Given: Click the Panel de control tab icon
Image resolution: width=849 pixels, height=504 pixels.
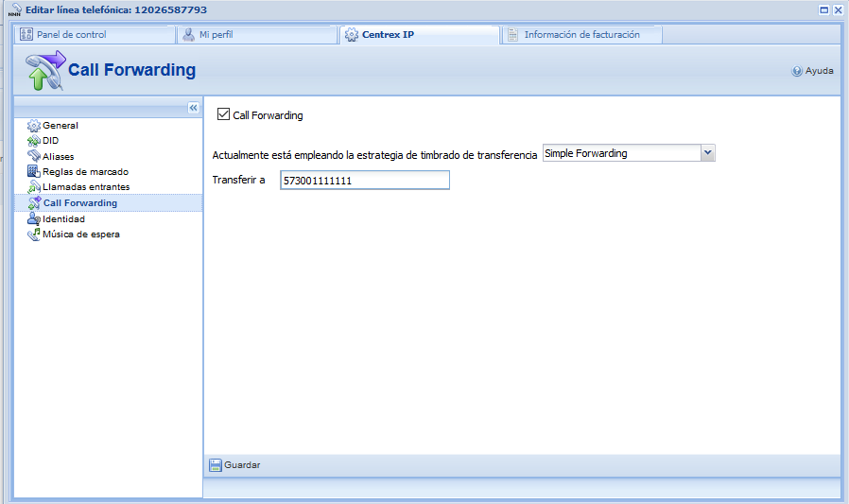Looking at the screenshot, I should (x=26, y=34).
